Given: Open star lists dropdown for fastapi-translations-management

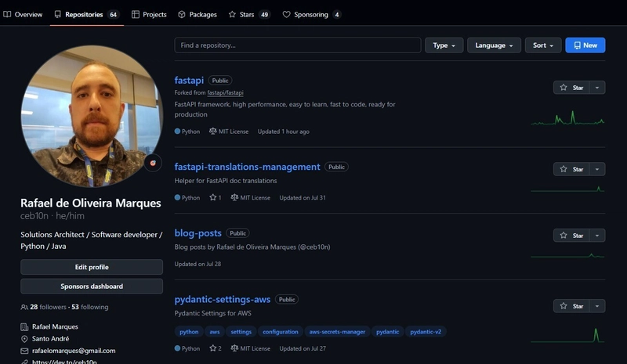Looking at the screenshot, I should tap(597, 169).
